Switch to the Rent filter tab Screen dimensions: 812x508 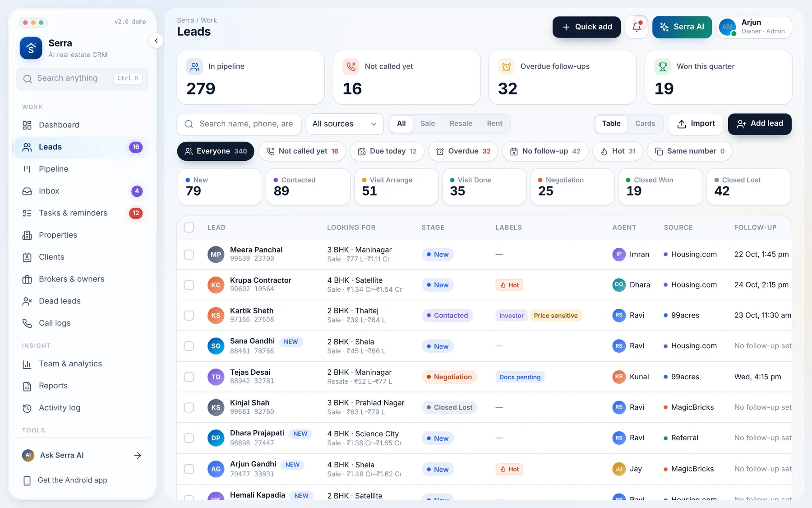494,124
